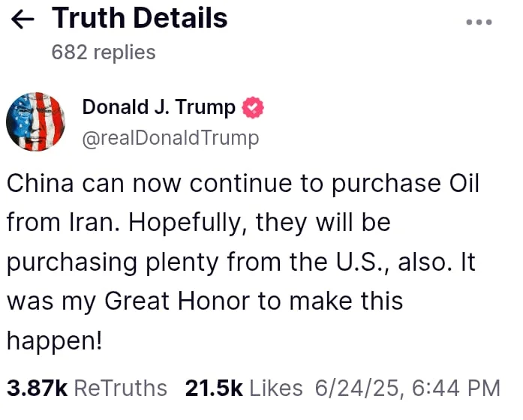
Task: Go back using the left arrow
Action: (25, 19)
